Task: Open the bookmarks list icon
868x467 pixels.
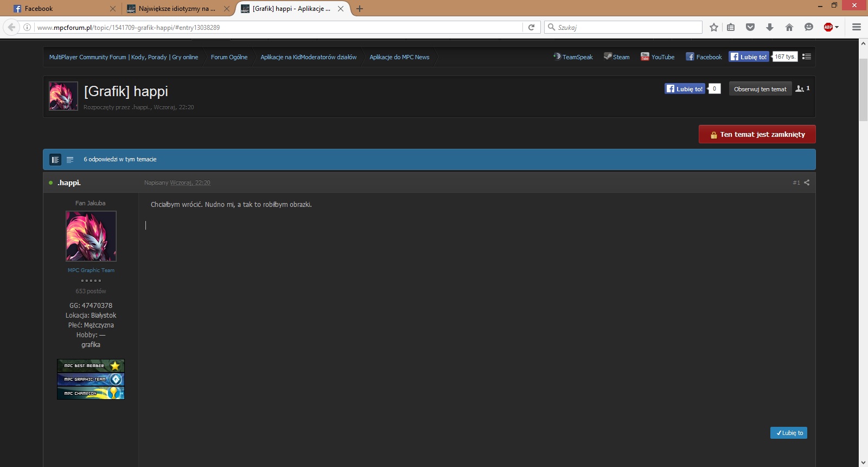Action: coord(731,27)
